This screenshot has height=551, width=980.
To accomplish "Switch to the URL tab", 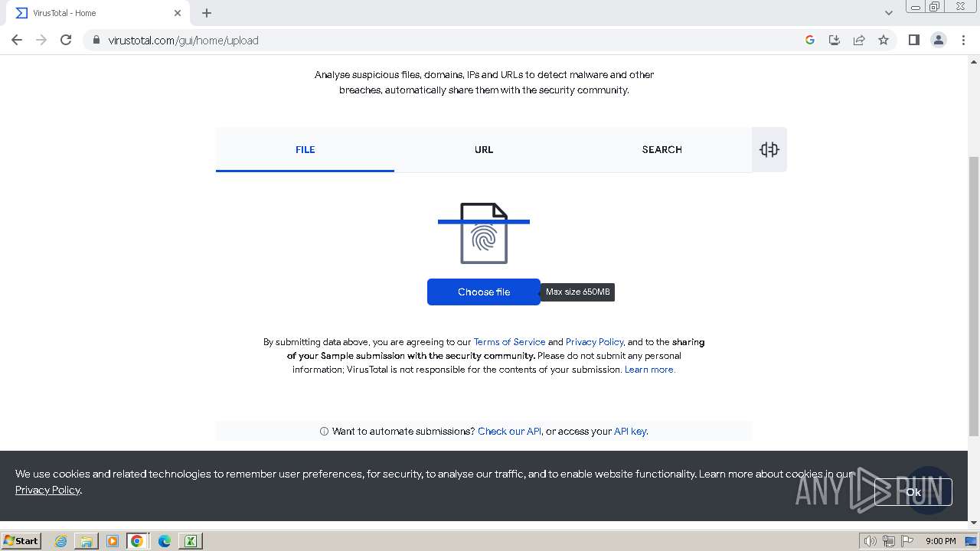I will coord(484,149).
